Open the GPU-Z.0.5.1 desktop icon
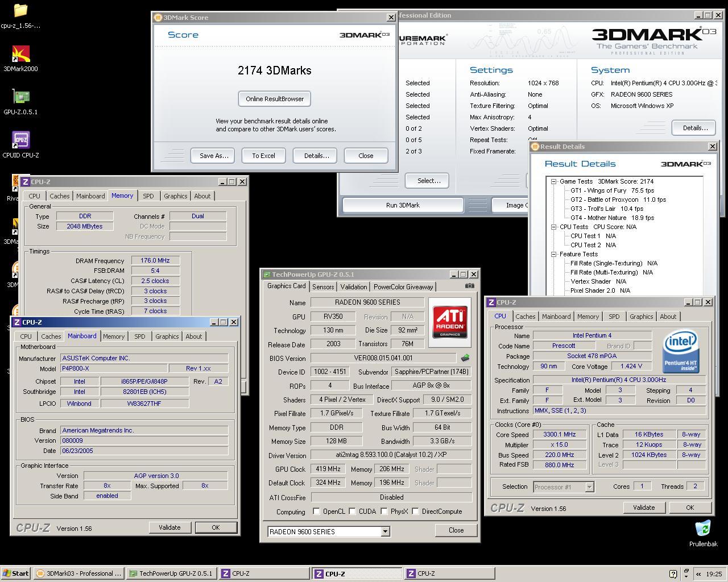Screen dimensions: 728x582 (x=20, y=102)
